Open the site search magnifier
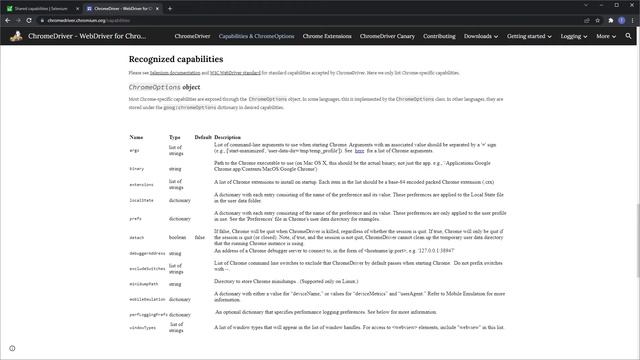The height and width of the screenshot is (360, 640). point(628,36)
